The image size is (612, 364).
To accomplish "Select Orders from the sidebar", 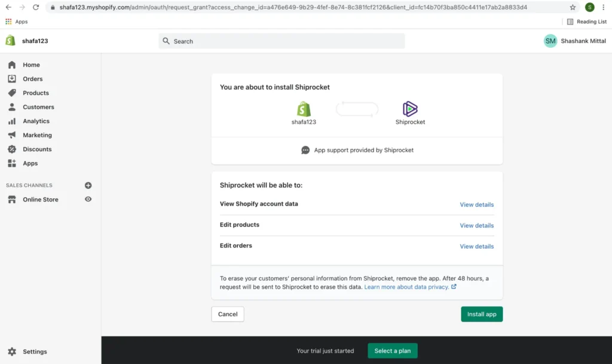I will pos(33,78).
